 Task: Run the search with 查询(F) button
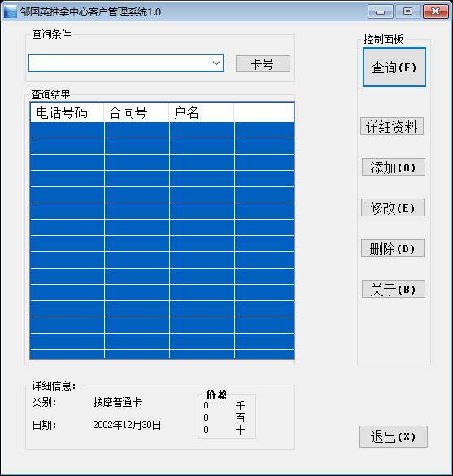click(394, 67)
